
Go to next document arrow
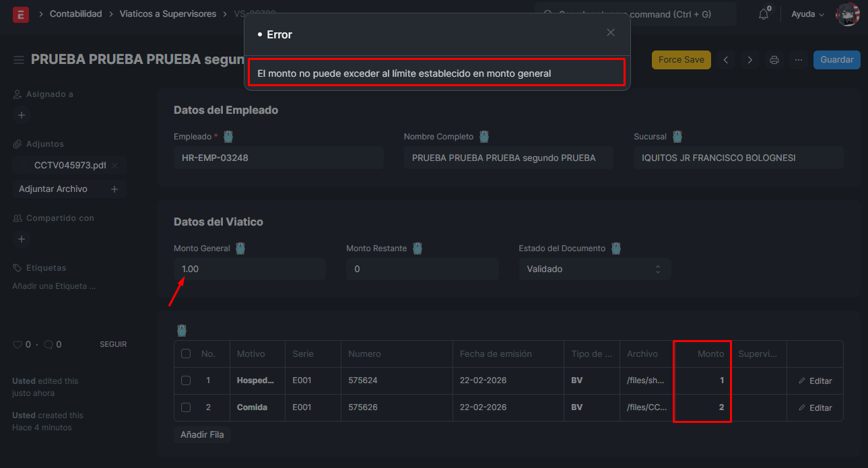tap(750, 60)
